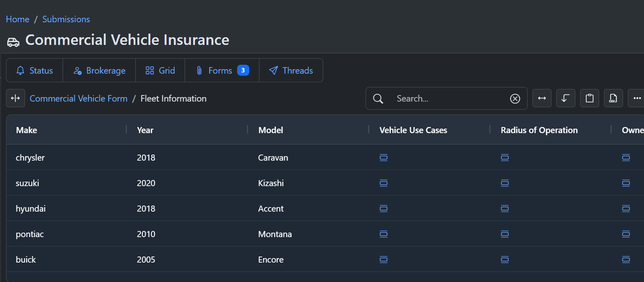Open Vehicle Use Cases icon for suzuki row
The width and height of the screenshot is (644, 282).
(383, 183)
